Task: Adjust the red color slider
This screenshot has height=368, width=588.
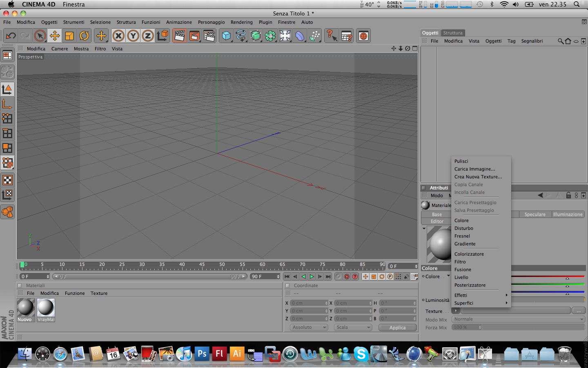Action: pyautogui.click(x=548, y=277)
